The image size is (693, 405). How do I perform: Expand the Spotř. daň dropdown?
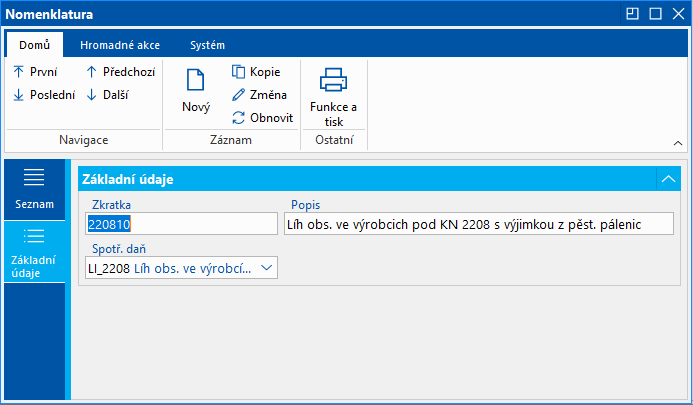(266, 268)
